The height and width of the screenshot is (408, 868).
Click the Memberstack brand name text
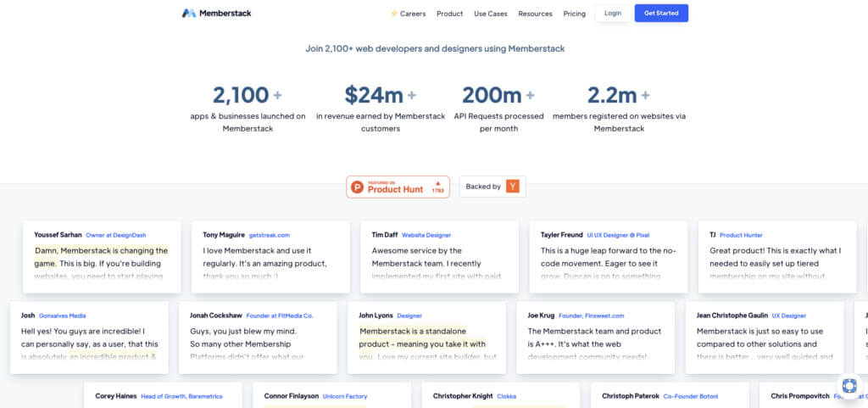[225, 14]
